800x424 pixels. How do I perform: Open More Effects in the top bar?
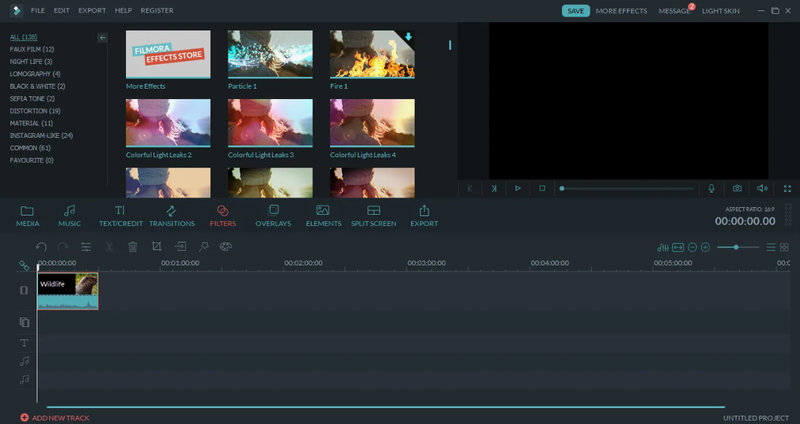[x=621, y=11]
